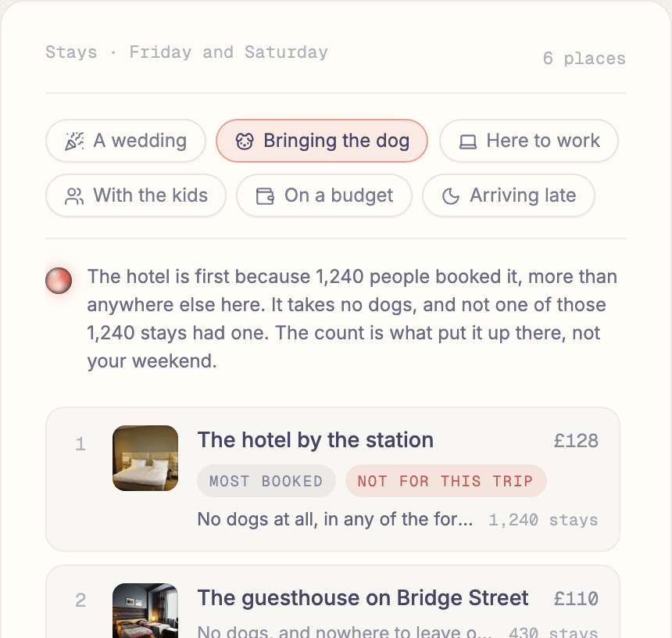This screenshot has height=638, width=672.
Task: Select the On a budget chip
Action: (324, 195)
